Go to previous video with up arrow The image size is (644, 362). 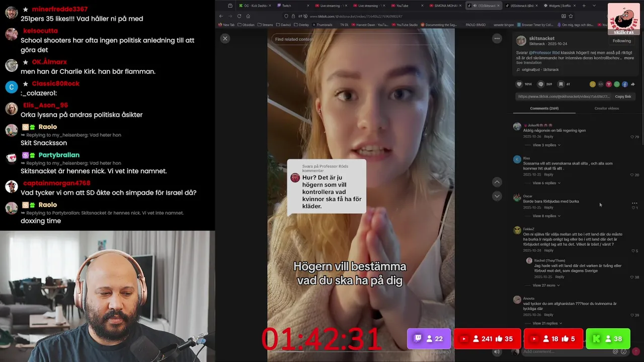[x=497, y=182]
